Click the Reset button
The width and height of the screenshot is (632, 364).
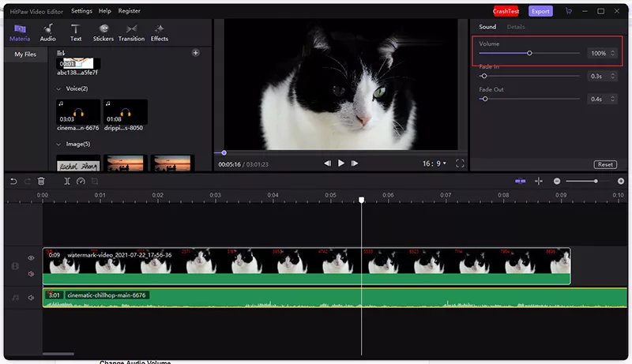click(x=605, y=164)
